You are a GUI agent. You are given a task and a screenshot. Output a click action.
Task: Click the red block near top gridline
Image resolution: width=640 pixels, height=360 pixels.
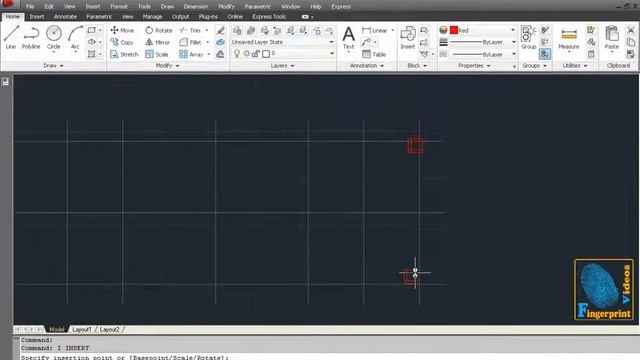pyautogui.click(x=416, y=146)
